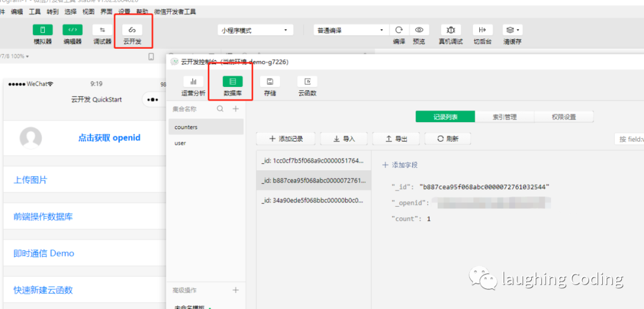Click the 添加记录 button
The image size is (644, 309).
286,139
